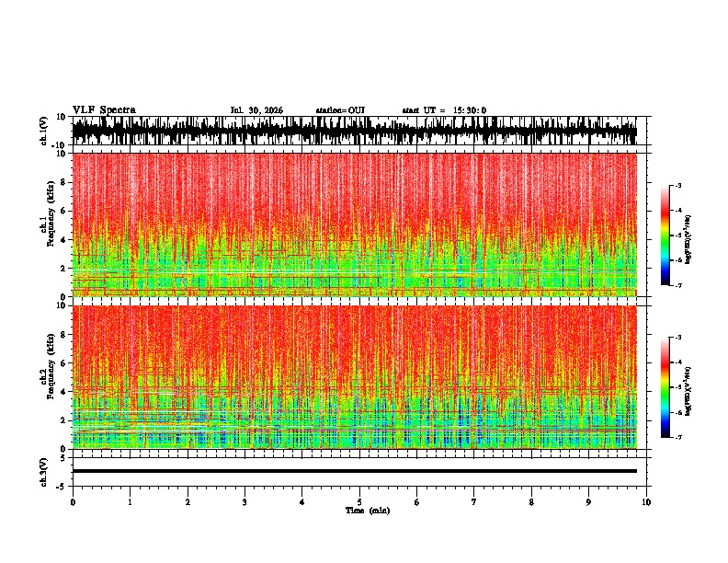Click the ch.2 colorbar log(PSD) label

pyautogui.click(x=688, y=391)
